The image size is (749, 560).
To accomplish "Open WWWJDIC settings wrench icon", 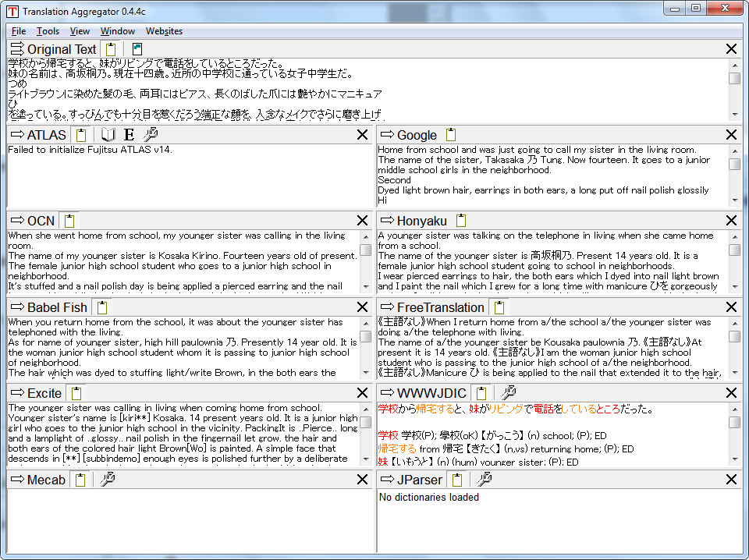I will pyautogui.click(x=508, y=393).
